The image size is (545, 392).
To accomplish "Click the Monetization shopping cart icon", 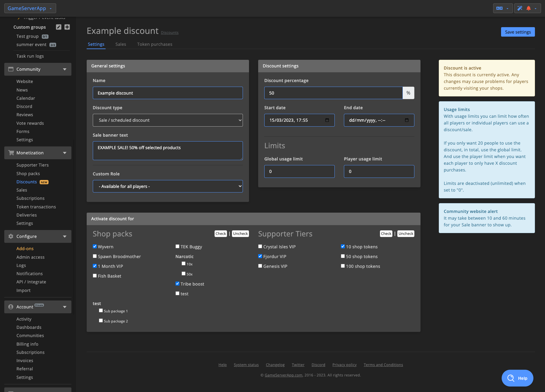I will pyautogui.click(x=11, y=153).
